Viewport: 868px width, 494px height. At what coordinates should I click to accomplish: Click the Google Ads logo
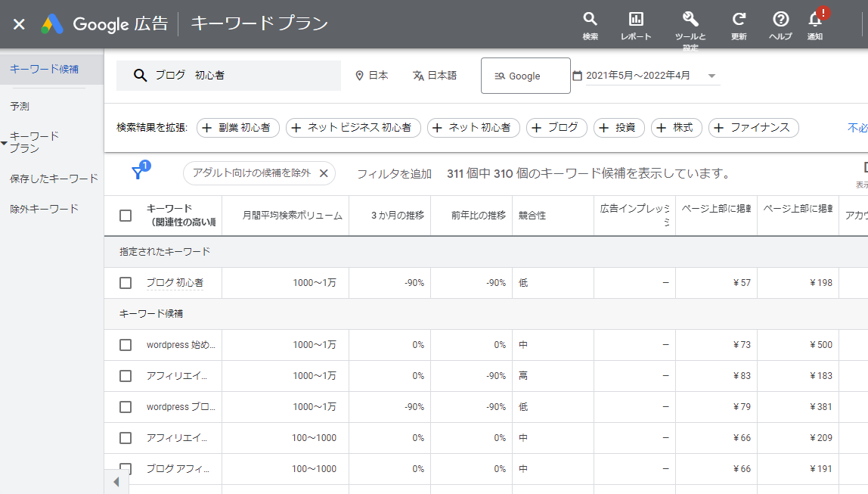52,24
